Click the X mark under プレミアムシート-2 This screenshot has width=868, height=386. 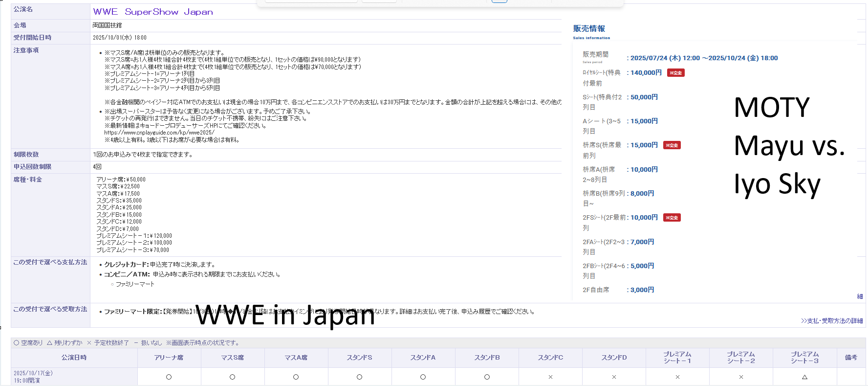tap(741, 377)
